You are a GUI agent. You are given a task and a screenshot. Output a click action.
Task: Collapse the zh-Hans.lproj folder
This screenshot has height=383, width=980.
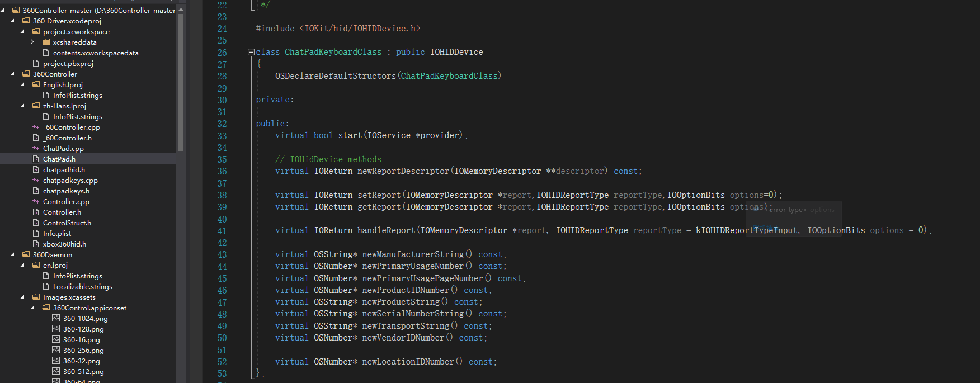point(22,106)
